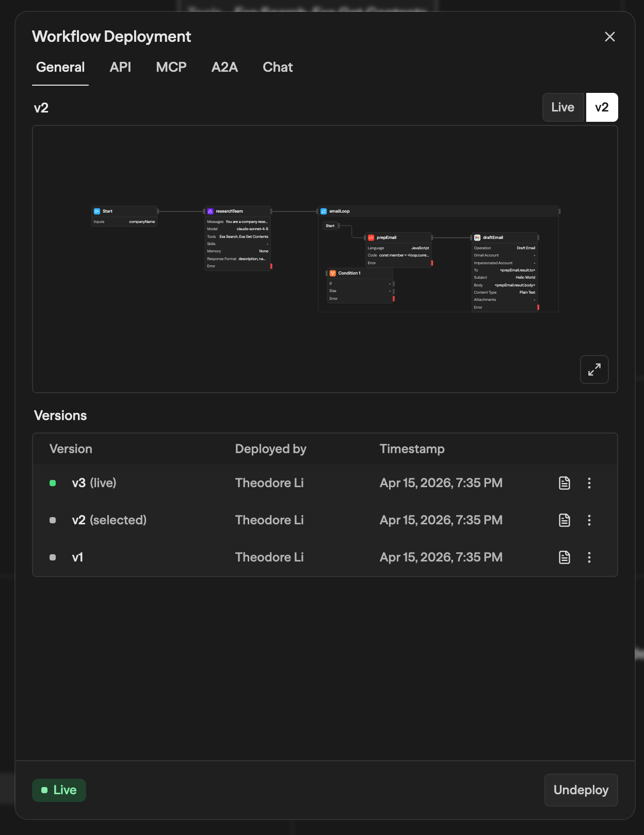Click the Versions section heading

pyautogui.click(x=60, y=415)
